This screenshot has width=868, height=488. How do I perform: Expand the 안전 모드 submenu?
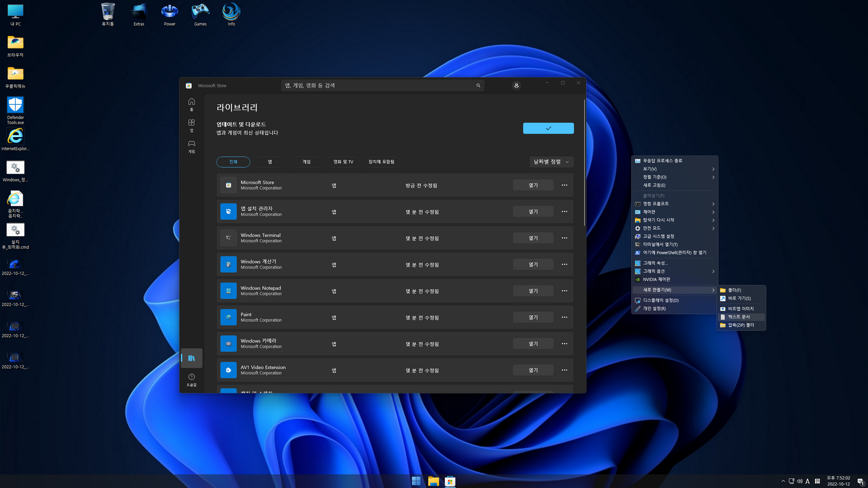(x=675, y=228)
